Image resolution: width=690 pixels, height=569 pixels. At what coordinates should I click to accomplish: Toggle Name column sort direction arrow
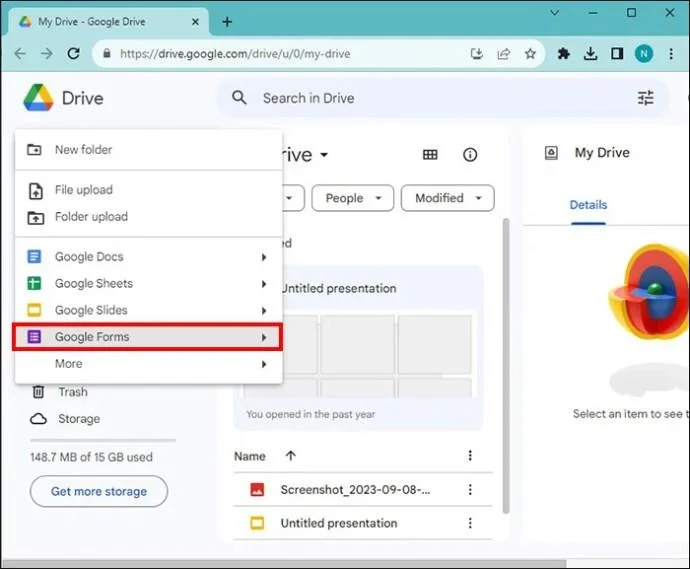pos(291,456)
